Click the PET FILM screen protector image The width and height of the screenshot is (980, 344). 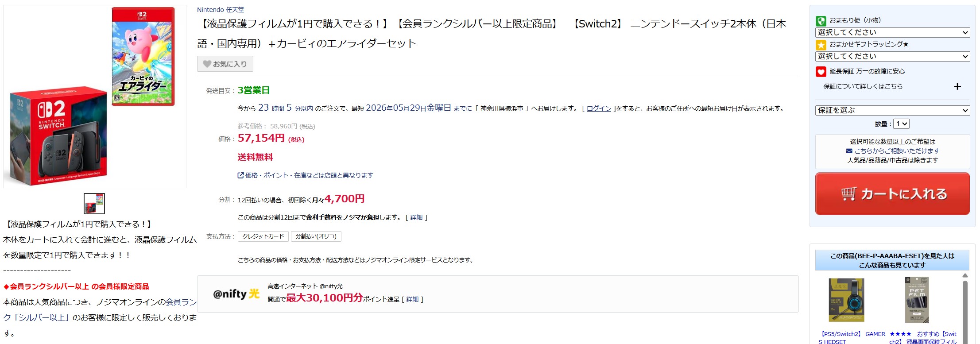pos(917,300)
